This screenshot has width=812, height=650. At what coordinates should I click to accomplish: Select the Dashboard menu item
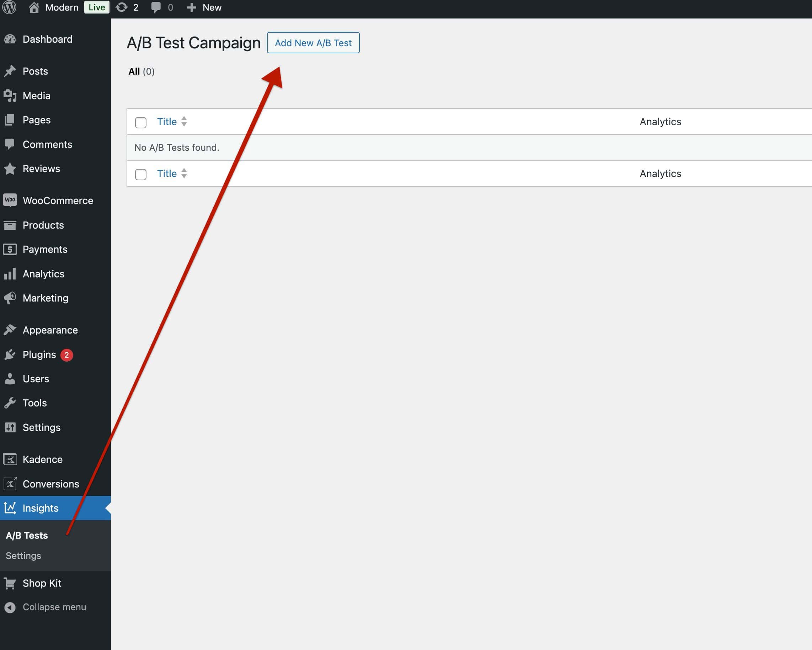click(x=47, y=39)
